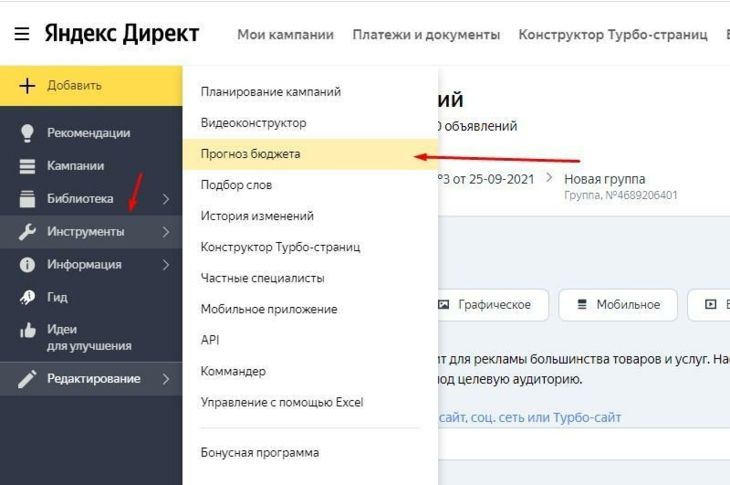The width and height of the screenshot is (730, 485).
Task: Select API menu item
Action: click(310, 340)
